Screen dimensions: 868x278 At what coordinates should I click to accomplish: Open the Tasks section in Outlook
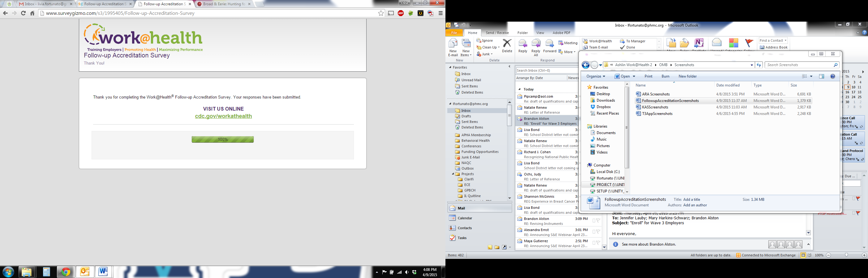pyautogui.click(x=479, y=238)
